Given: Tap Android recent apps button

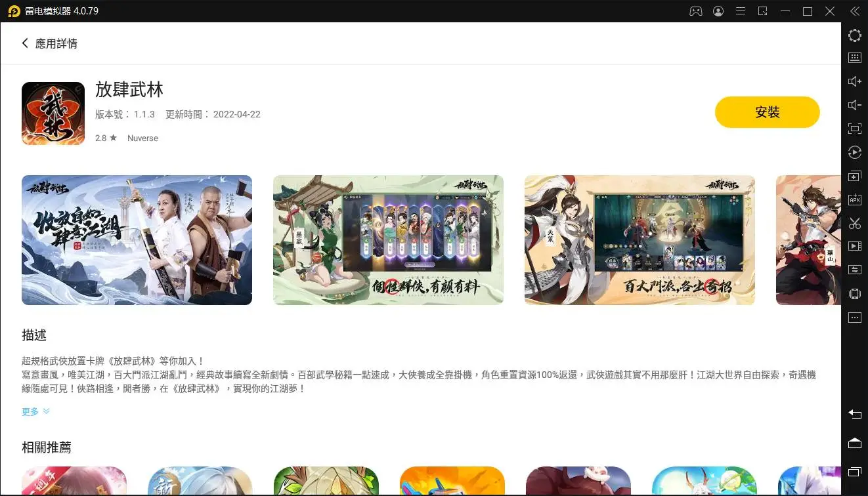Looking at the screenshot, I should [854, 472].
